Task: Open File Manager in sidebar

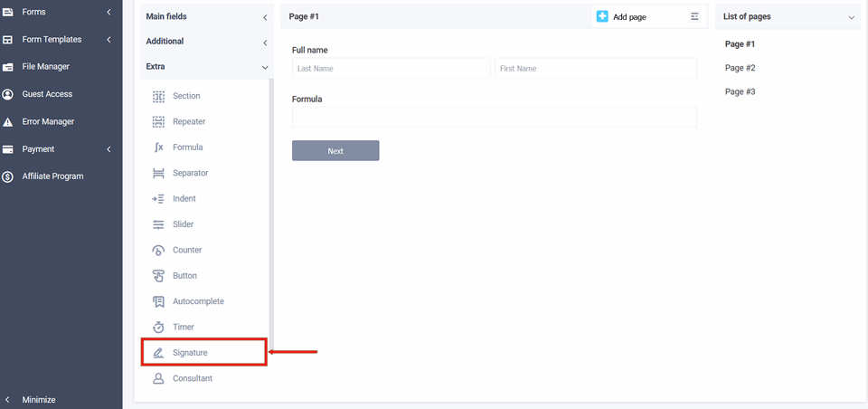Action: click(x=45, y=67)
